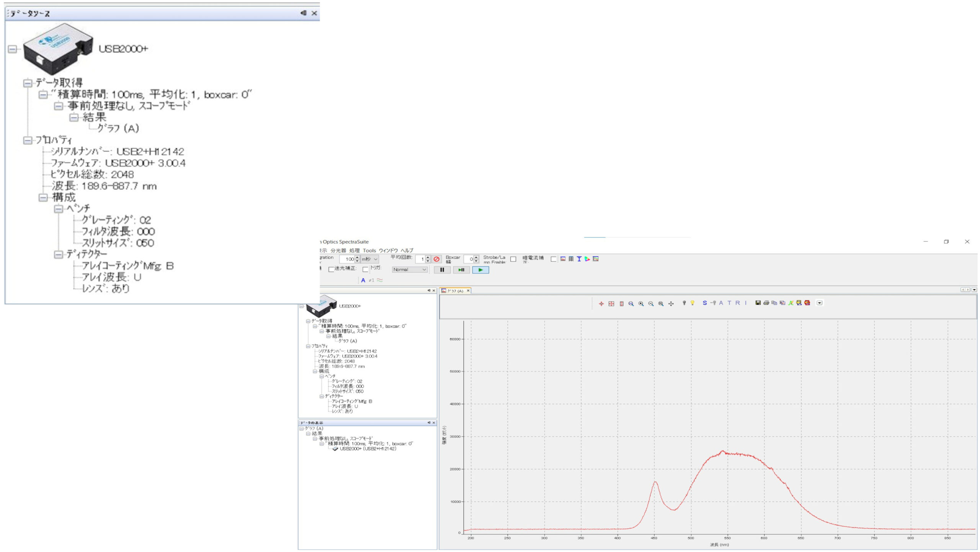Viewport: 980px width, 552px height.
Task: Click the zoom out magnifier icon
Action: pos(651,303)
